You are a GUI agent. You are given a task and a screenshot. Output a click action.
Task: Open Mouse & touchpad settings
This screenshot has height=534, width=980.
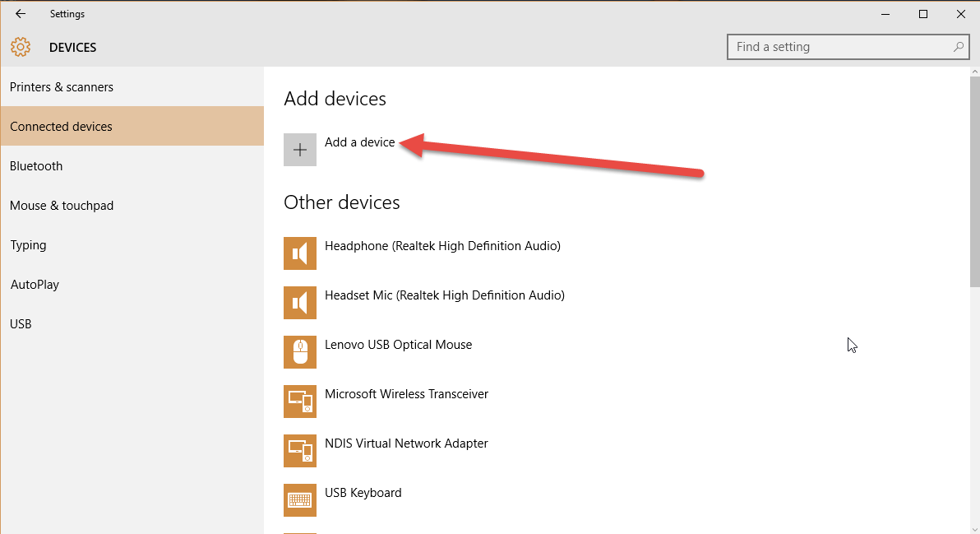(x=62, y=205)
